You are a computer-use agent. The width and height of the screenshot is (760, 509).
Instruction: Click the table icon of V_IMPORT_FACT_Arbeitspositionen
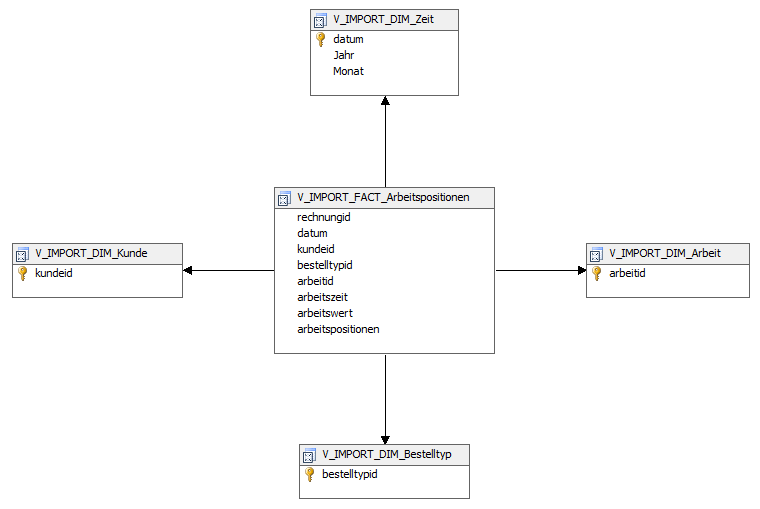[x=284, y=199]
